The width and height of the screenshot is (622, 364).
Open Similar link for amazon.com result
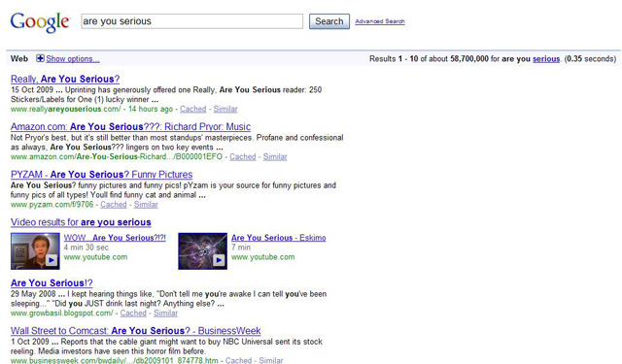pos(275,157)
